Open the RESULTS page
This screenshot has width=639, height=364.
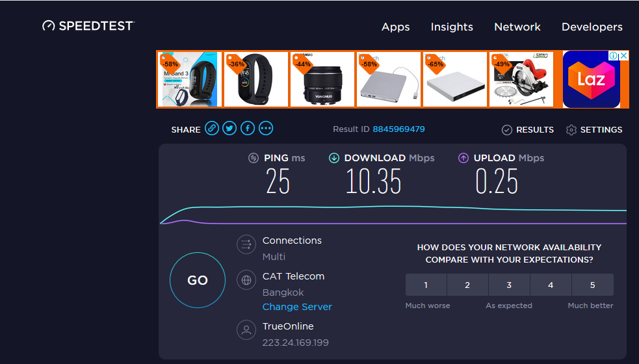[x=535, y=129]
